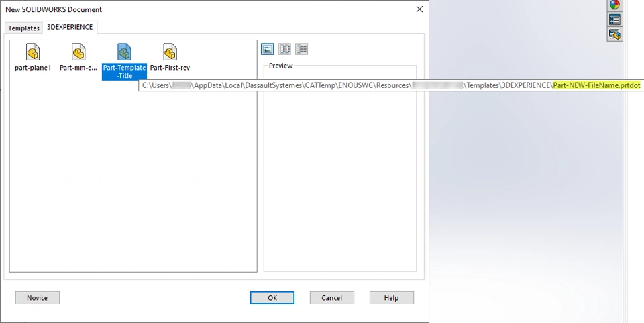This screenshot has height=323, width=644.
Task: Switch to Large Icons view
Action: (x=268, y=49)
